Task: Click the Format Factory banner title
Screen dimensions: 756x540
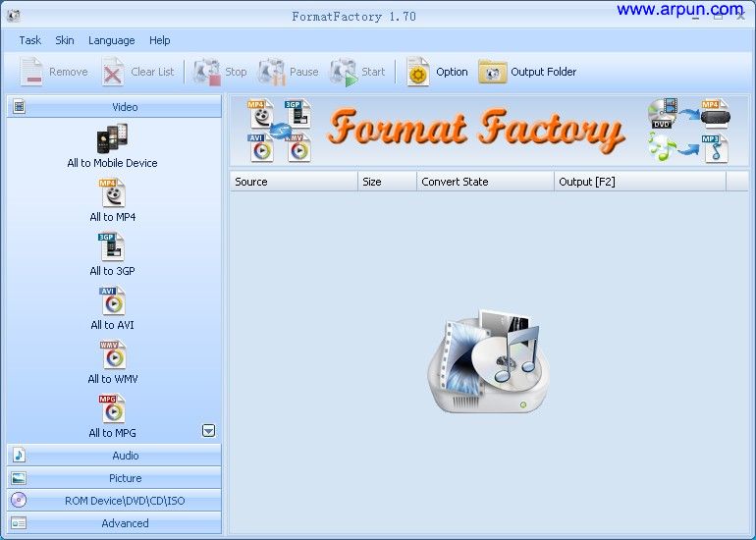Action: (476, 129)
